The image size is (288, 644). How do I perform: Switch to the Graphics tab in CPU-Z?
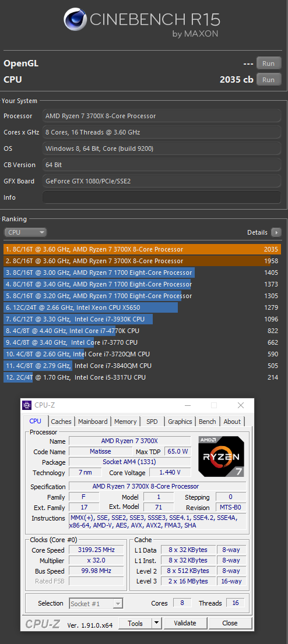tap(180, 422)
